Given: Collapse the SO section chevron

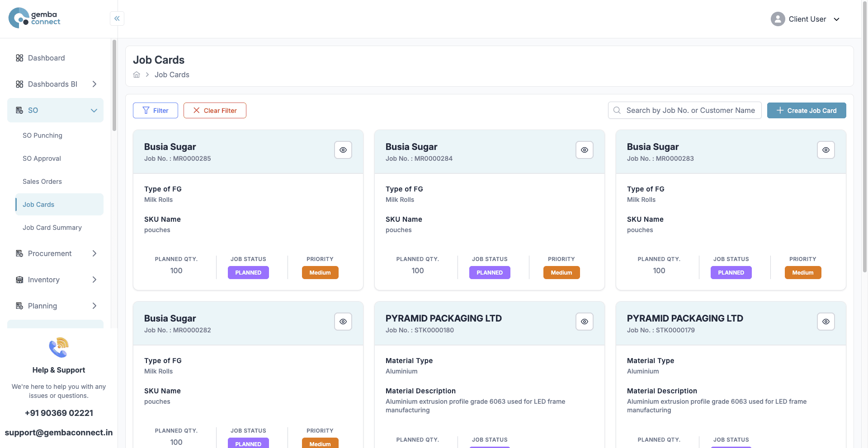Looking at the screenshot, I should click(x=94, y=110).
